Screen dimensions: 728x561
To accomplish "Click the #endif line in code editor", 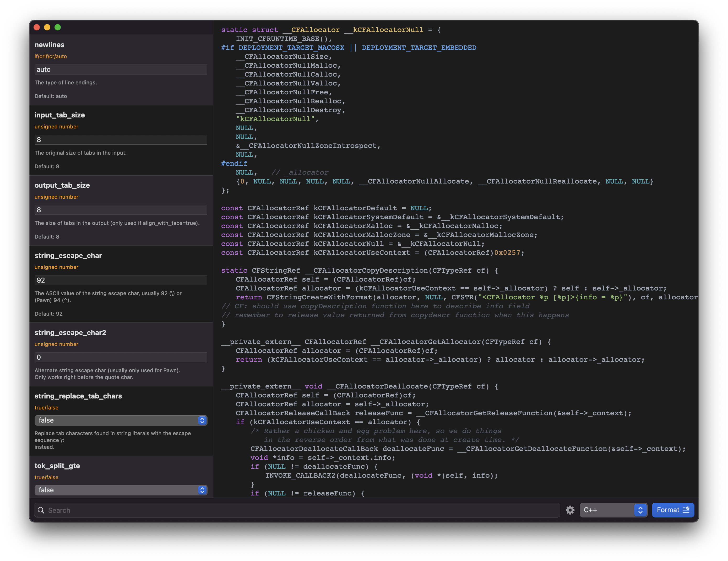I will pos(234,163).
